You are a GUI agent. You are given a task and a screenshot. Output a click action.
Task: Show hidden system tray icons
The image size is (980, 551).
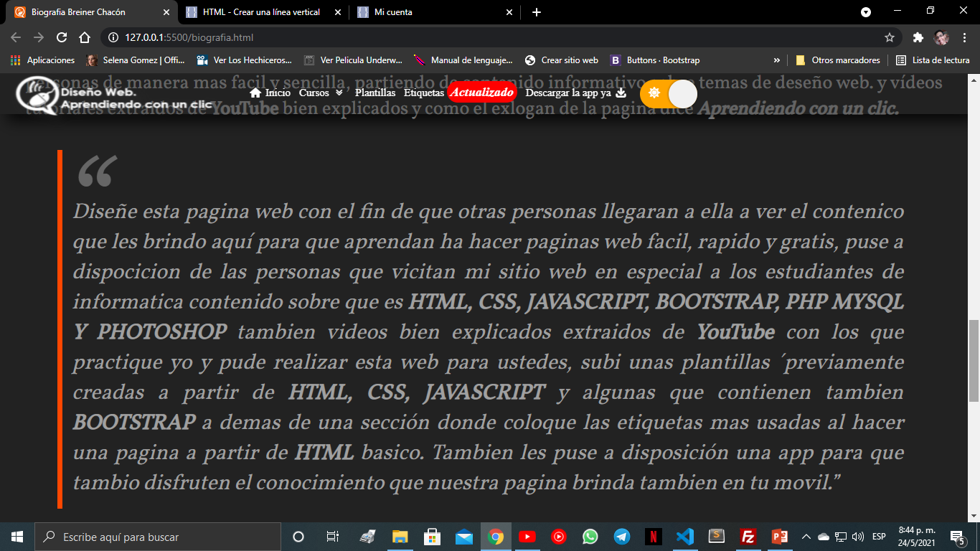click(806, 537)
